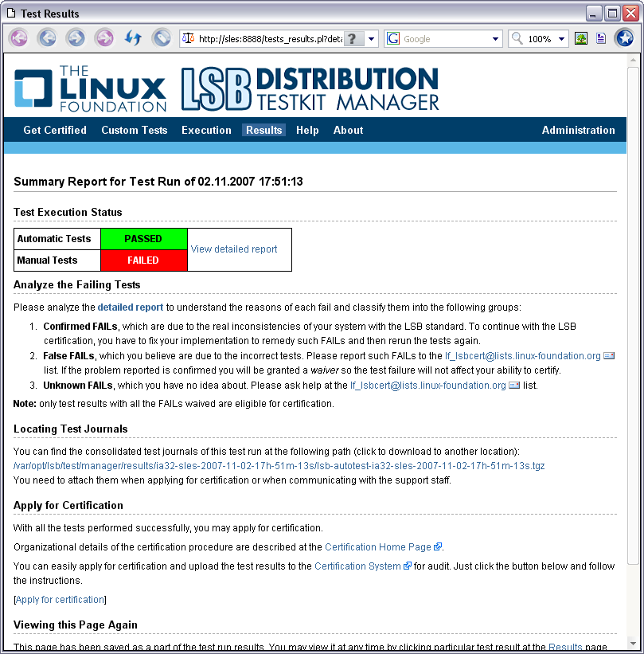Follow the bold 'detailed report' link
The width and height of the screenshot is (644, 654).
(131, 307)
